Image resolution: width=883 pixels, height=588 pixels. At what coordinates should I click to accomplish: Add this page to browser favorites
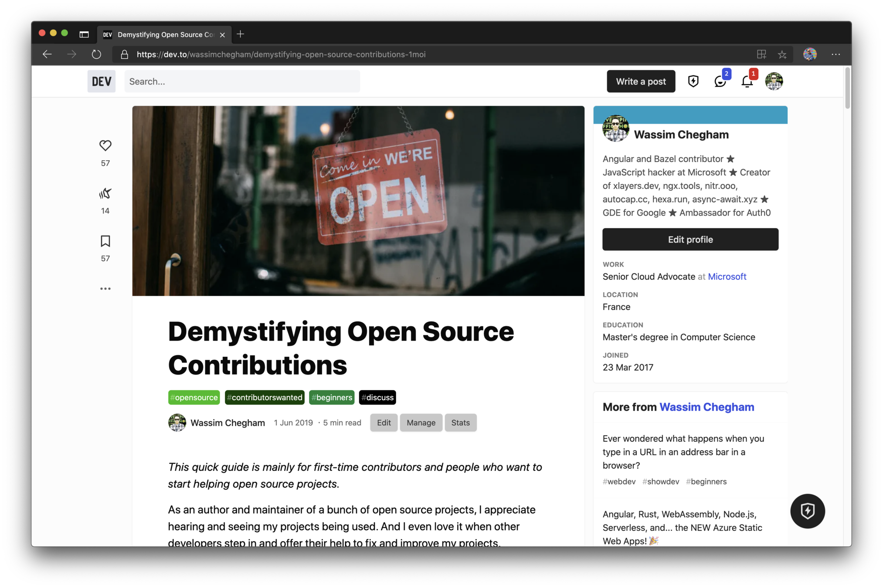782,54
